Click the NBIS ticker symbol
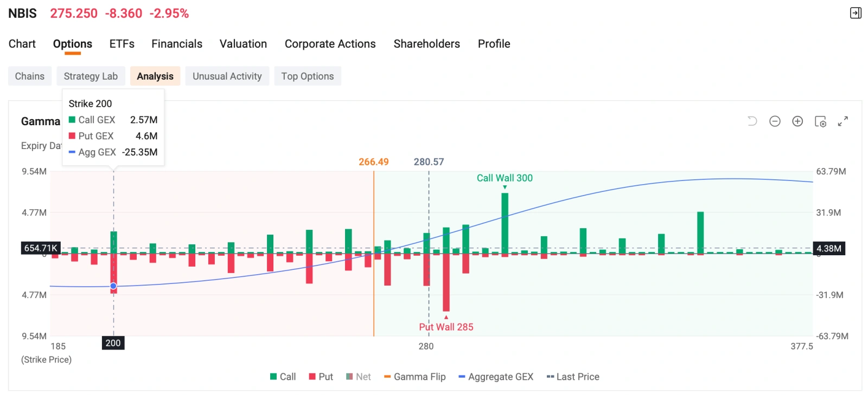This screenshot has width=868, height=395. click(x=22, y=14)
